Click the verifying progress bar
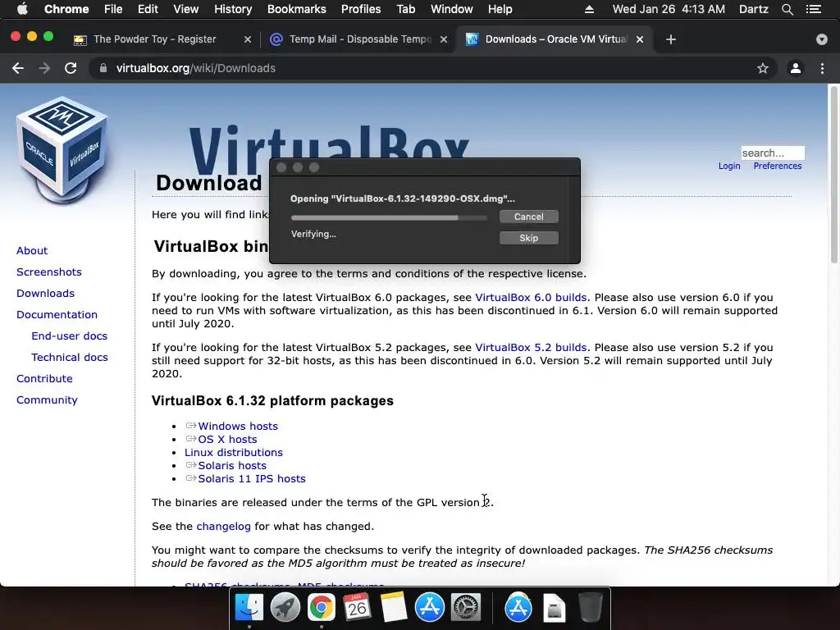 (x=389, y=217)
